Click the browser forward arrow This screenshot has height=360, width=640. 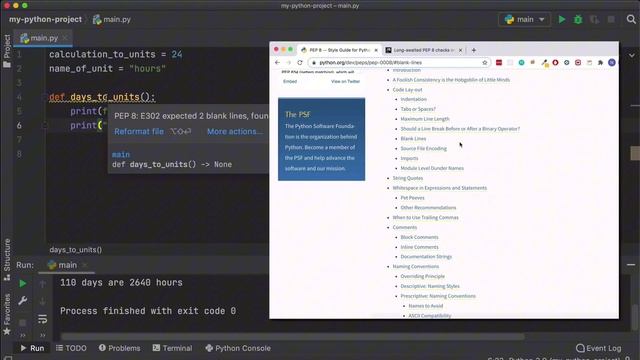coord(289,62)
